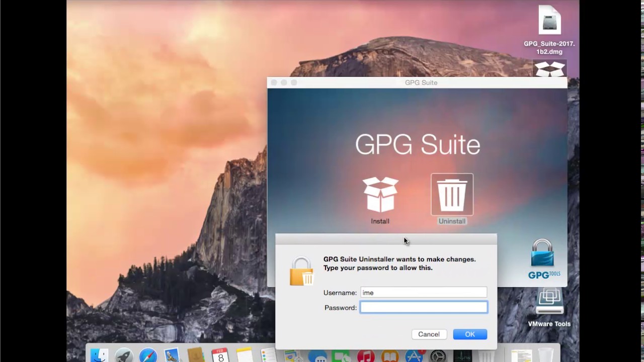Click the lock icon in password dialog

(x=301, y=271)
